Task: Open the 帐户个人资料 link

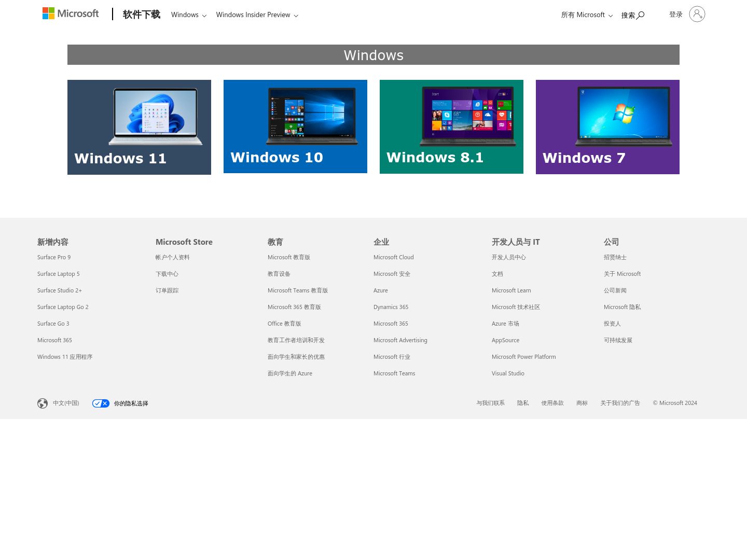Action: coord(173,257)
